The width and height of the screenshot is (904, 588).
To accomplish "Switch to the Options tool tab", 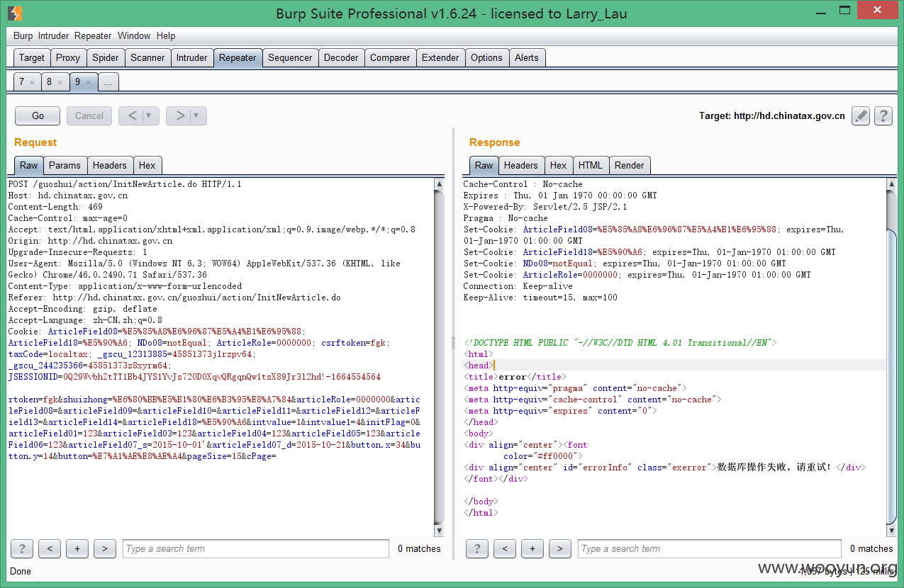I will (486, 57).
